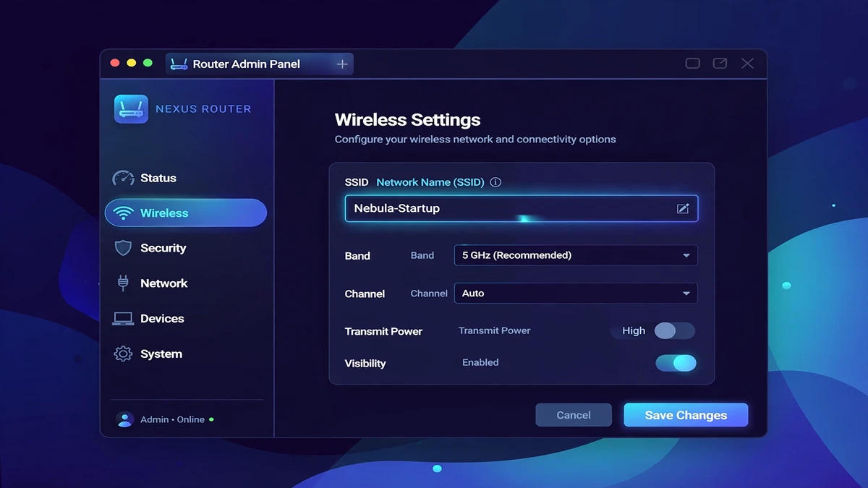Click the High transmit power value
868x488 pixels.
point(634,330)
